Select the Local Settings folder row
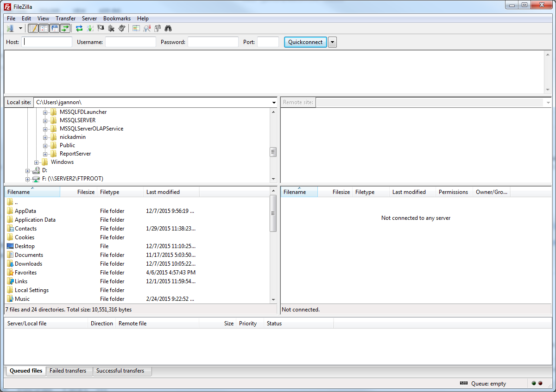Viewport: 556px width, 392px height. [137, 290]
